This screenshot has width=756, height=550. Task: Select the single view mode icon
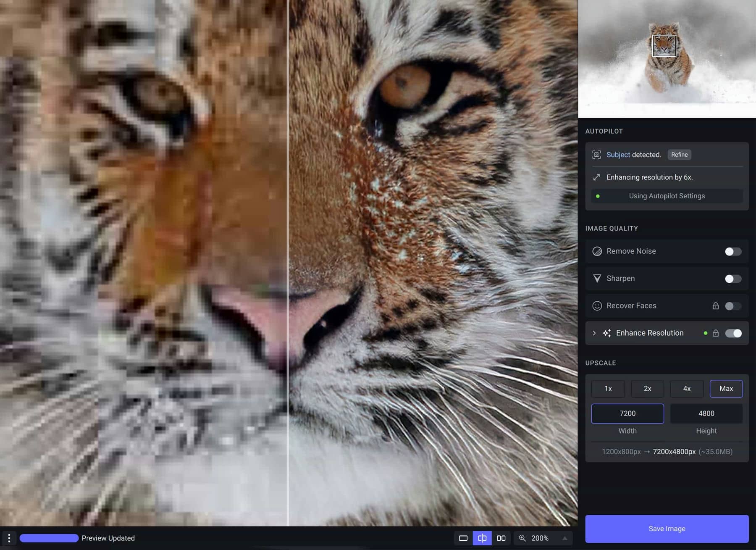463,538
